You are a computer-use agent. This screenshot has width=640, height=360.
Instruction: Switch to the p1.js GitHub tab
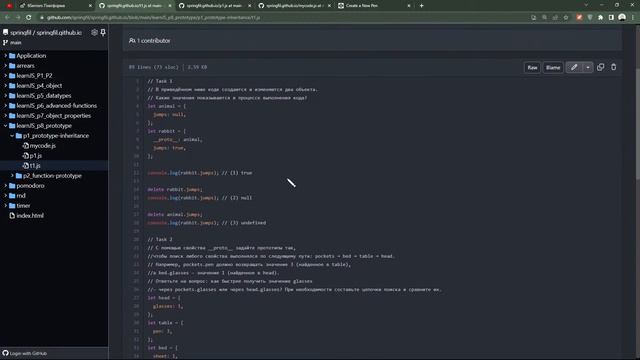pos(214,6)
